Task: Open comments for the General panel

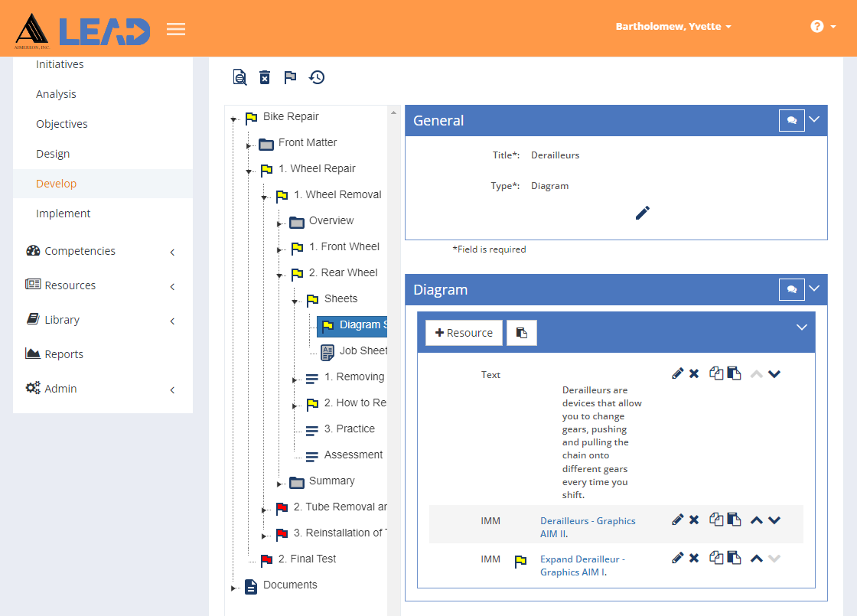Action: [791, 120]
